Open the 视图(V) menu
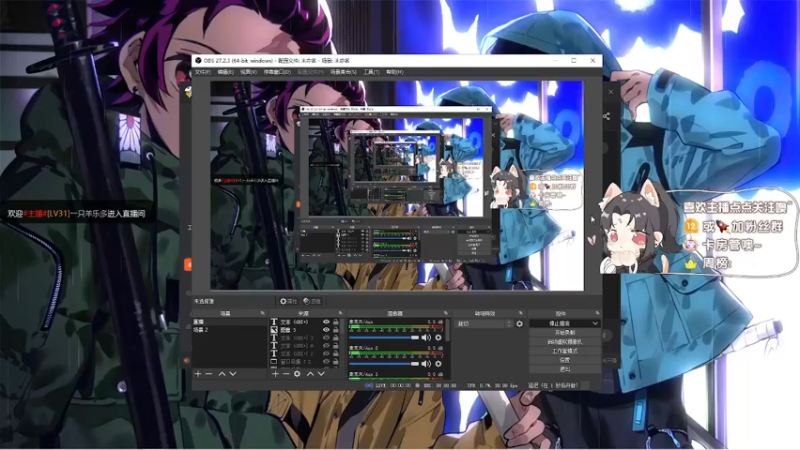The width and height of the screenshot is (800, 450). (248, 72)
